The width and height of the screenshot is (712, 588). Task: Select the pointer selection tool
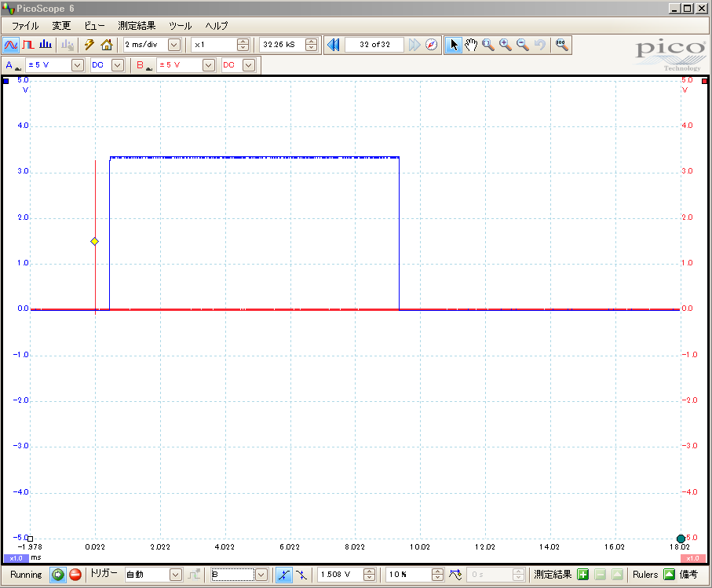tap(453, 45)
